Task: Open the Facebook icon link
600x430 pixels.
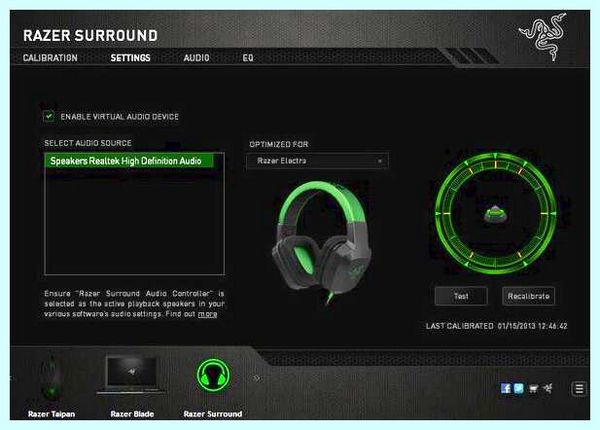Action: point(505,389)
